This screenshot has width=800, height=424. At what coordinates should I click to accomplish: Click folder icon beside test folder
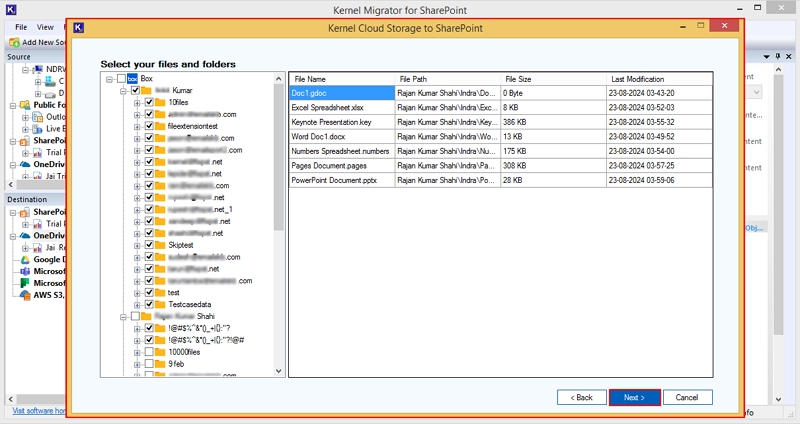pos(160,292)
